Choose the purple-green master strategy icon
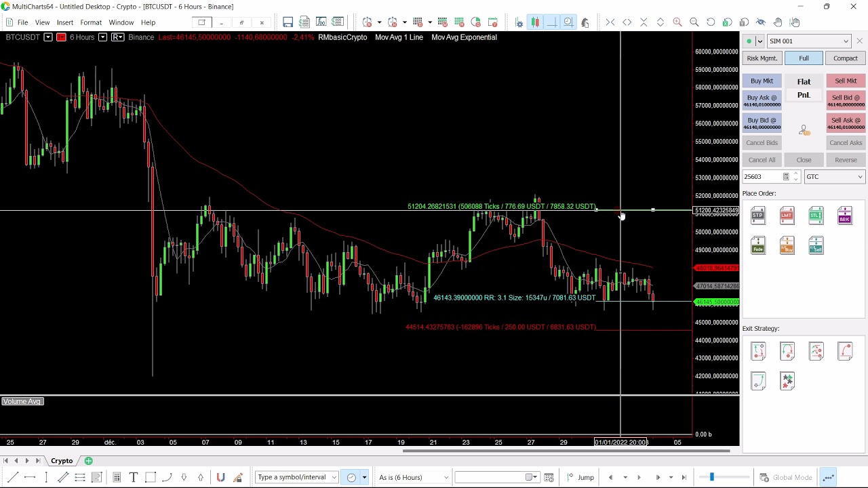The height and width of the screenshot is (488, 868). (787, 381)
